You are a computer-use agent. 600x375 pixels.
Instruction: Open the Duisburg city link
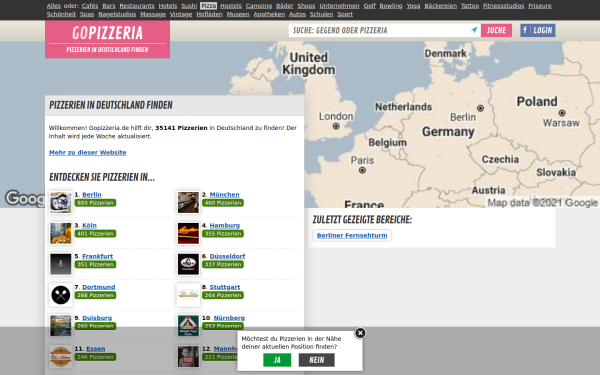pyautogui.click(x=97, y=318)
